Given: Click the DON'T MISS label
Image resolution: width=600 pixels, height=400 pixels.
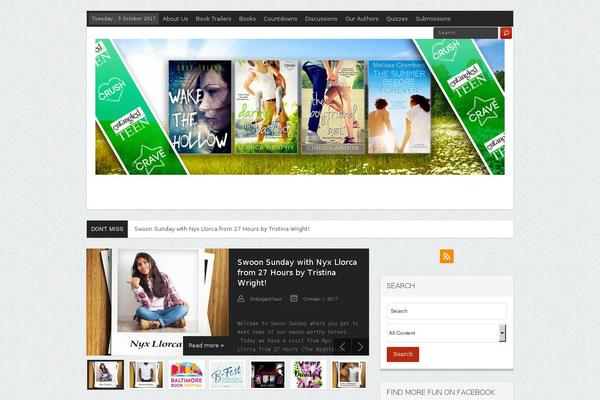Looking at the screenshot, I should pos(107,229).
